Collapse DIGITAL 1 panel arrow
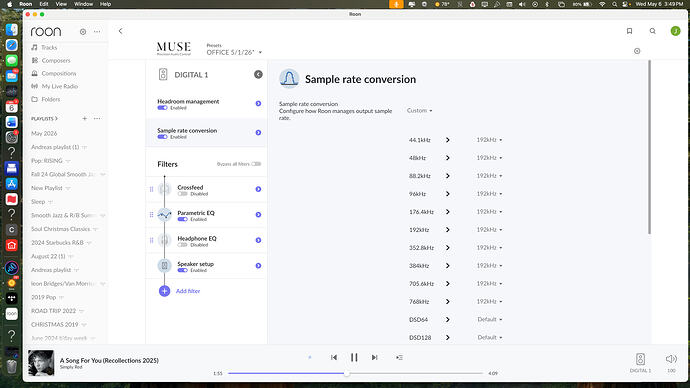Screen dimensions: 690x388 [x=258, y=74]
